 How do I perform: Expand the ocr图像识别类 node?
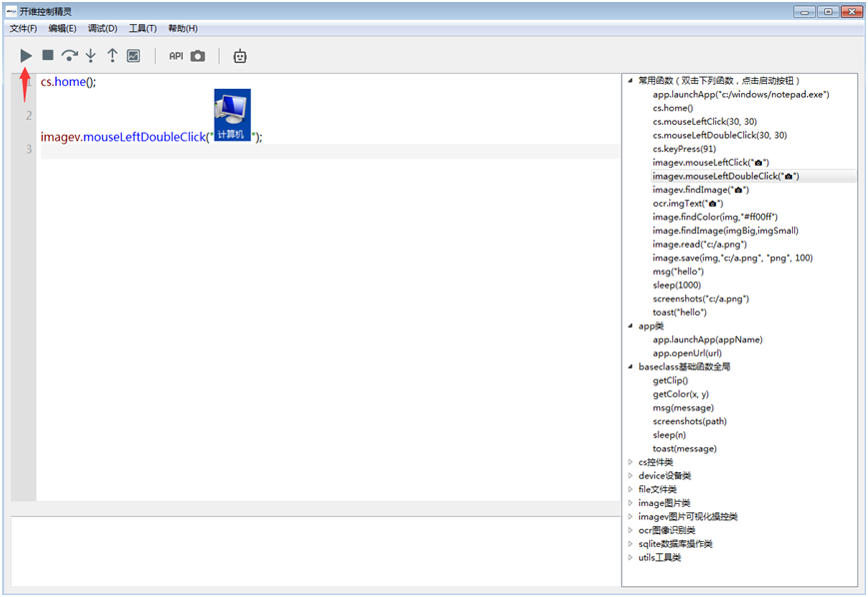click(x=630, y=530)
